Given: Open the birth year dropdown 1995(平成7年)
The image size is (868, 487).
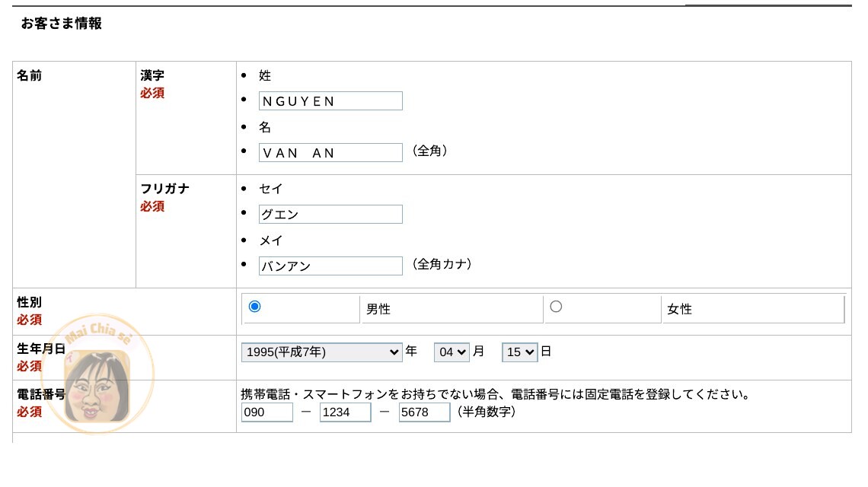Looking at the screenshot, I should point(321,352).
